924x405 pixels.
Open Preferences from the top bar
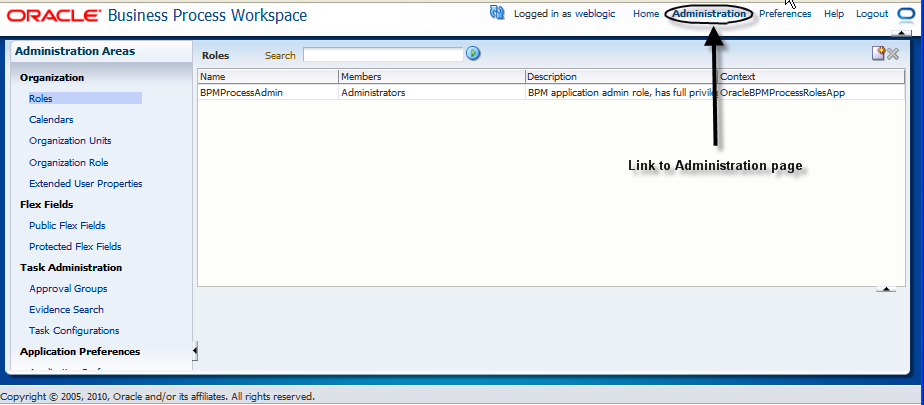tap(785, 14)
